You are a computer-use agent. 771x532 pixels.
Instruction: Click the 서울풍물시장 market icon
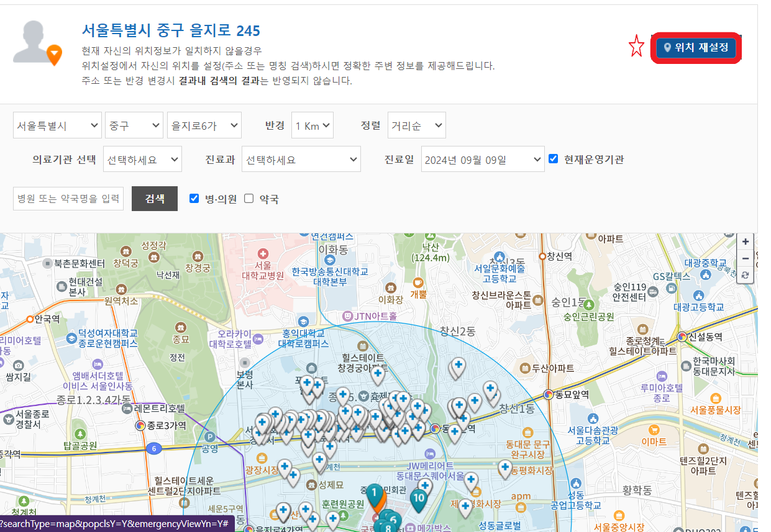point(714,399)
